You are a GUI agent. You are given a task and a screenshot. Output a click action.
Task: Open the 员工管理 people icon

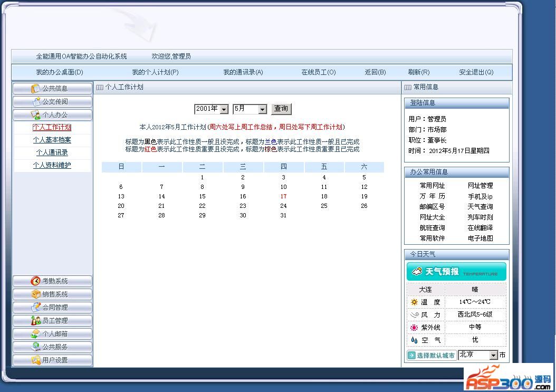[x=36, y=321]
